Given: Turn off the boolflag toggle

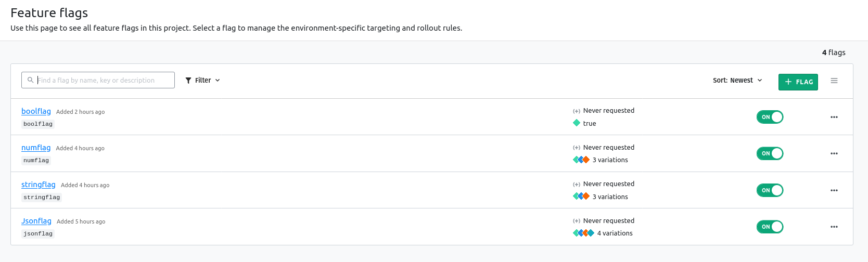Looking at the screenshot, I should click(x=770, y=117).
